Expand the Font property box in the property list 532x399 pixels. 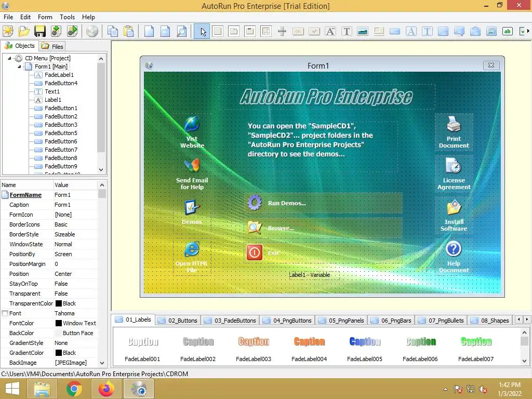pos(5,313)
